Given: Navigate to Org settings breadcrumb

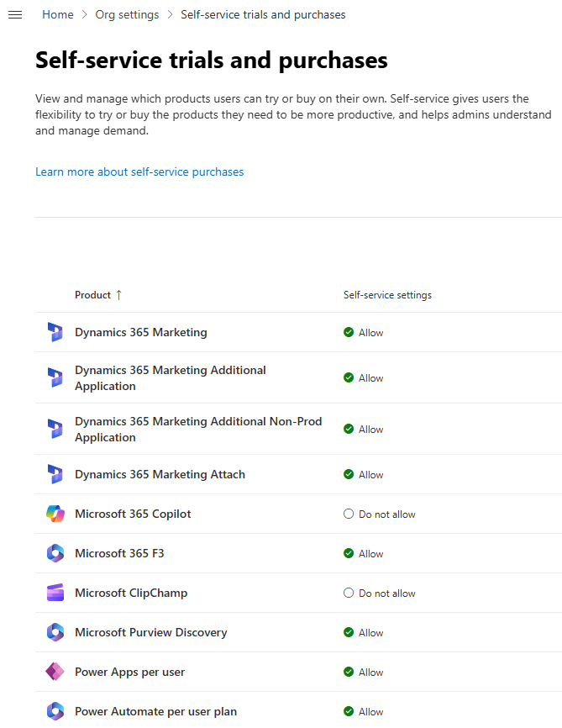Looking at the screenshot, I should (x=127, y=15).
